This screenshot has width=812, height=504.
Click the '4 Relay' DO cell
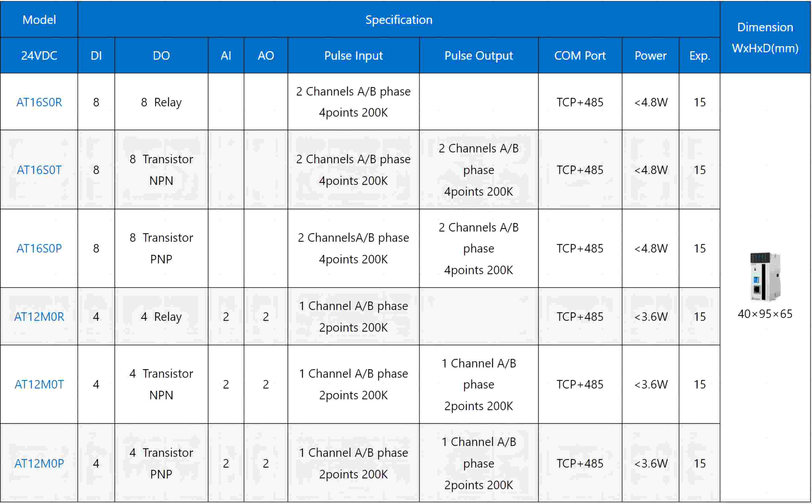click(161, 316)
